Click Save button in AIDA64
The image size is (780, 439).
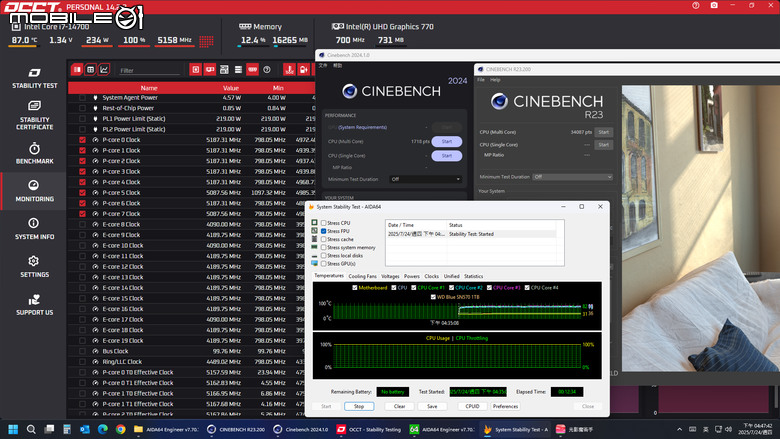(x=432, y=406)
